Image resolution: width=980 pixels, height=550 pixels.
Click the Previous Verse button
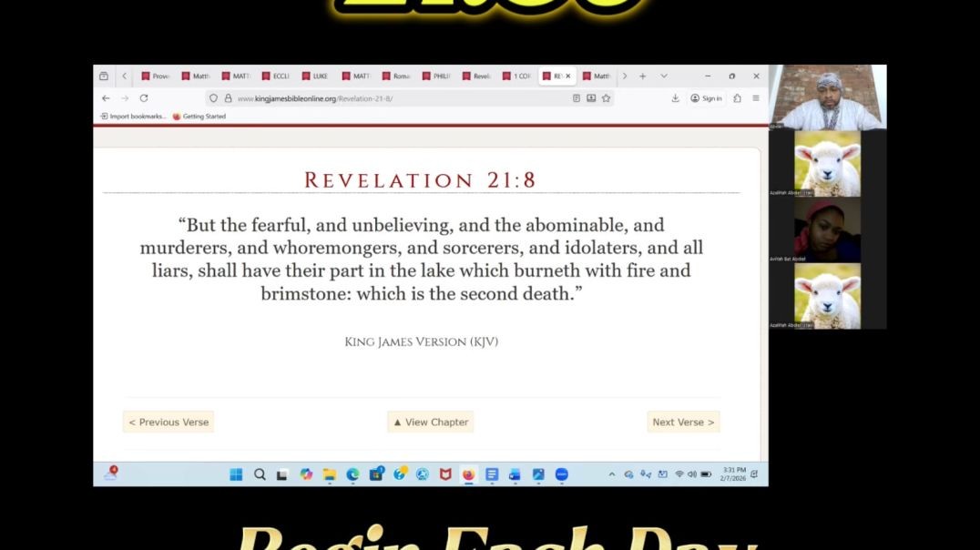click(168, 423)
